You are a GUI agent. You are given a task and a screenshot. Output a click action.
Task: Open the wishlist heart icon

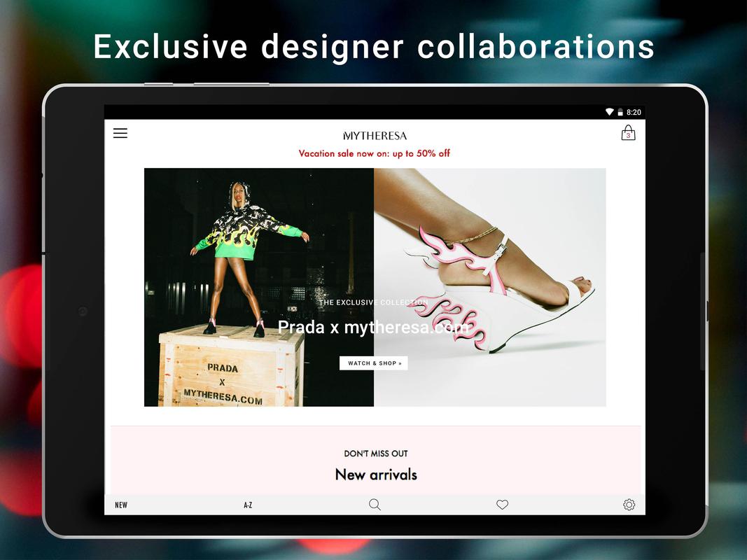coord(502,505)
